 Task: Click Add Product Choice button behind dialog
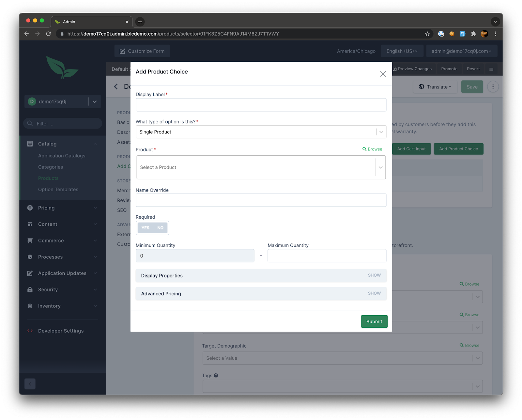pyautogui.click(x=458, y=149)
